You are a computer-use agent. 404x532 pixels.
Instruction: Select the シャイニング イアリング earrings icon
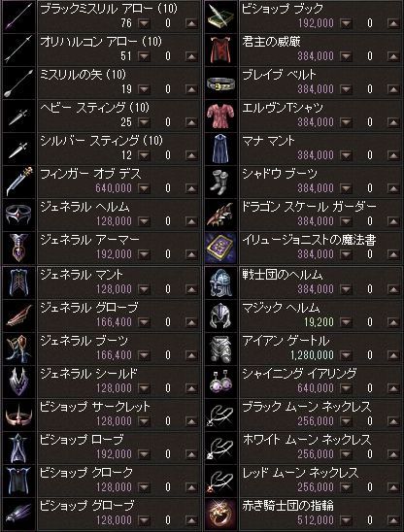(x=220, y=381)
